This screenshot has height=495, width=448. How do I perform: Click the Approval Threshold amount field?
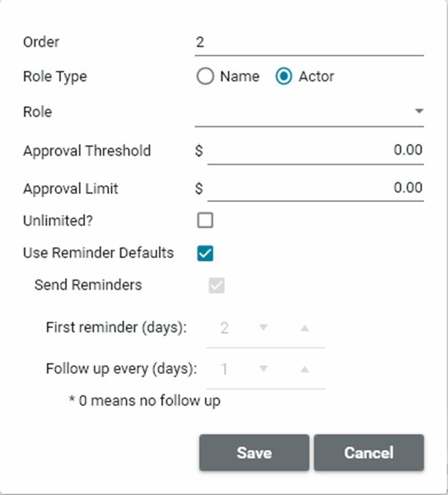pyautogui.click(x=315, y=150)
